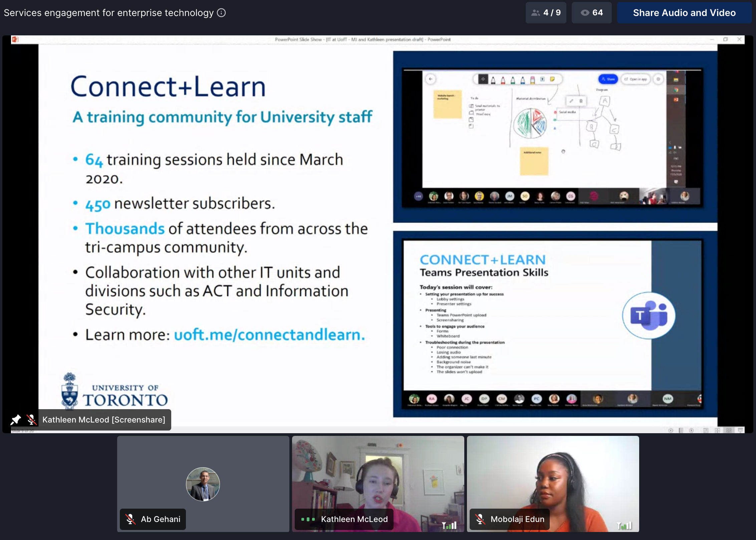Switch to Reading View icon in status bar
This screenshot has height=540, width=756.
coord(729,431)
